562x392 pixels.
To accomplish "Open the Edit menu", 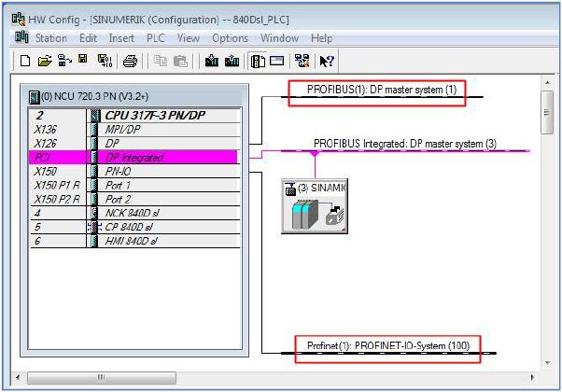I will click(88, 38).
